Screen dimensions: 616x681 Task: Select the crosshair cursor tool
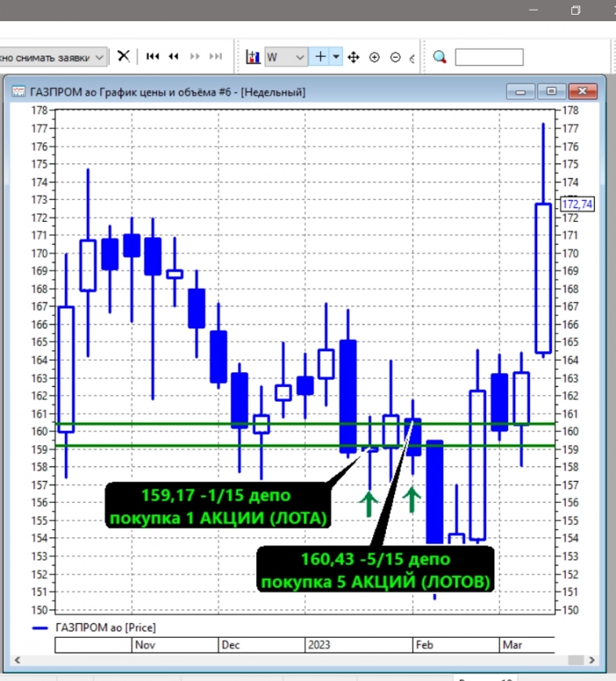click(x=320, y=57)
